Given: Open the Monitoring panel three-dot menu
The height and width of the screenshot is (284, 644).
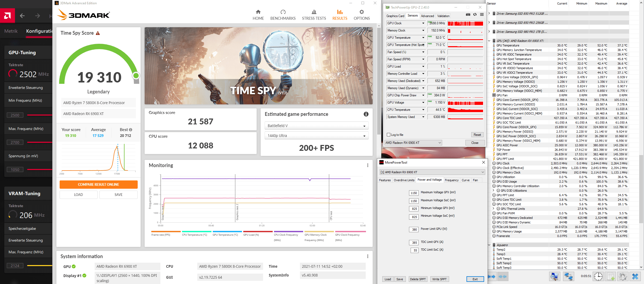Looking at the screenshot, I should (368, 165).
